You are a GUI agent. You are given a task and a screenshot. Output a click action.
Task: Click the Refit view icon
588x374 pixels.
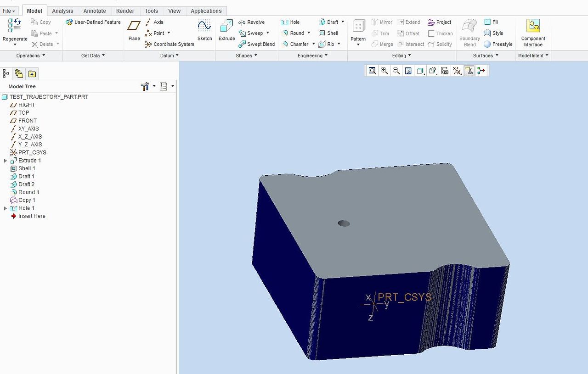click(x=373, y=71)
